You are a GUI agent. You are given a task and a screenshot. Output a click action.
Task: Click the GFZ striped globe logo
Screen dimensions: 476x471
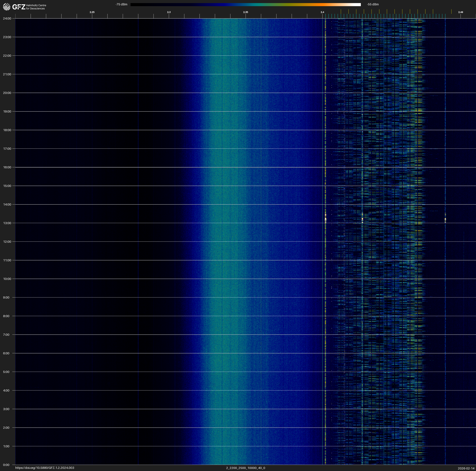7,7
